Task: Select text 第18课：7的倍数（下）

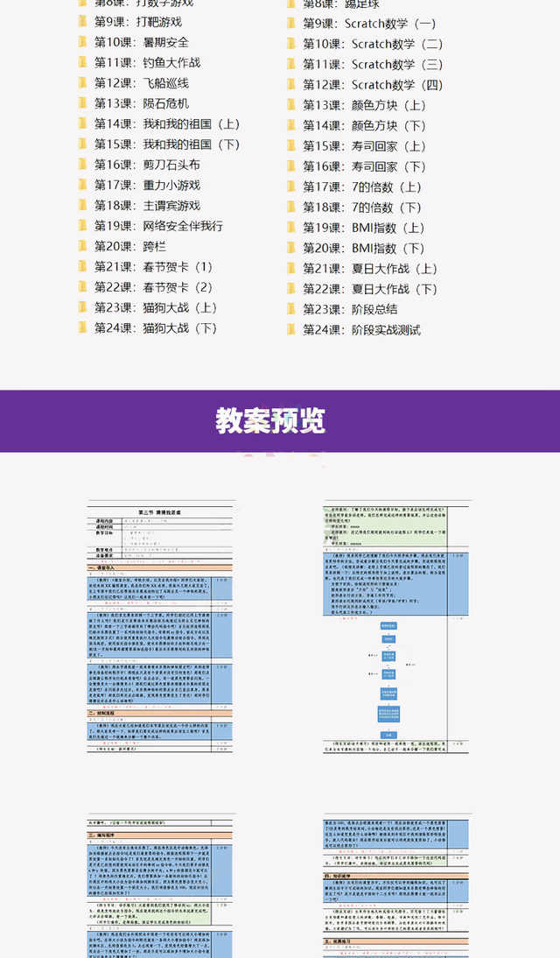Action: [363, 208]
